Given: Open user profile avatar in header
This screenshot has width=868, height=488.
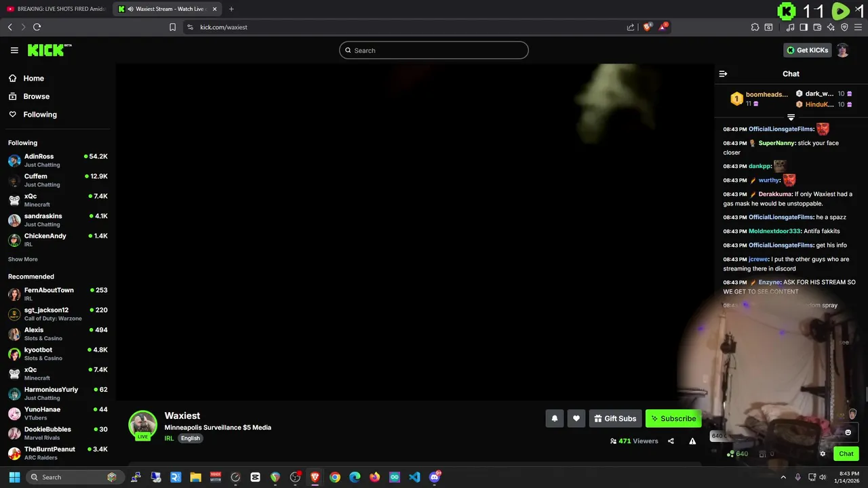Looking at the screenshot, I should tap(842, 50).
